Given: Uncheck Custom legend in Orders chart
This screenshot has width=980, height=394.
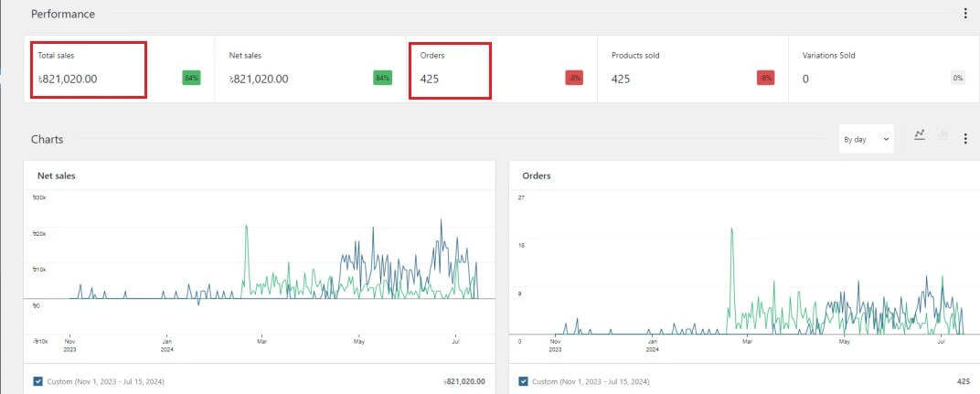Looking at the screenshot, I should click(x=524, y=381).
